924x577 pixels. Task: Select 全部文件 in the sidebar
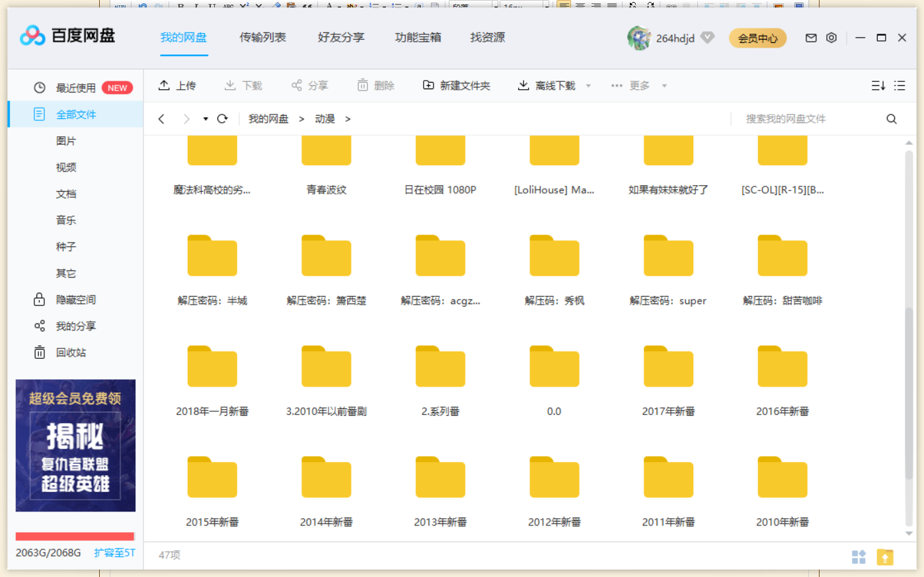pos(75,114)
